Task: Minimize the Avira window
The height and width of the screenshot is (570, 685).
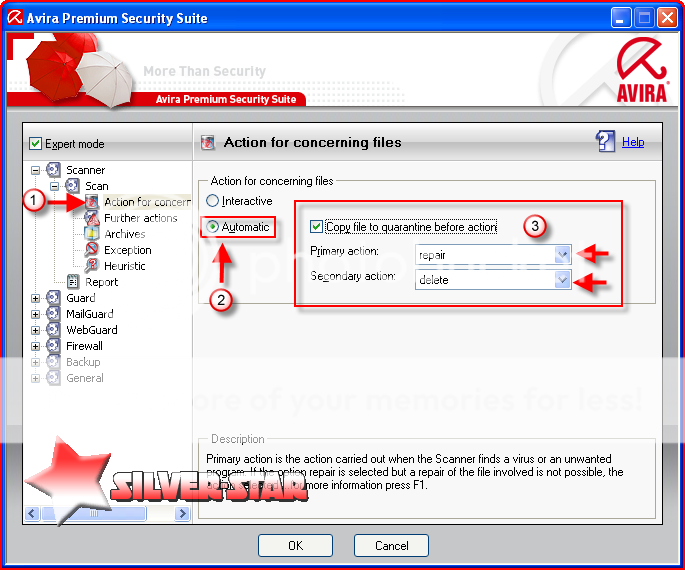Action: pos(620,17)
